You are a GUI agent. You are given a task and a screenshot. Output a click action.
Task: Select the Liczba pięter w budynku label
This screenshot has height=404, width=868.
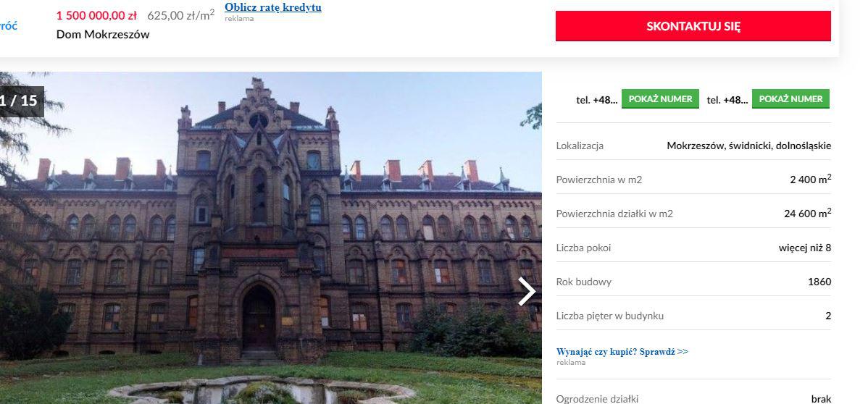[609, 316]
